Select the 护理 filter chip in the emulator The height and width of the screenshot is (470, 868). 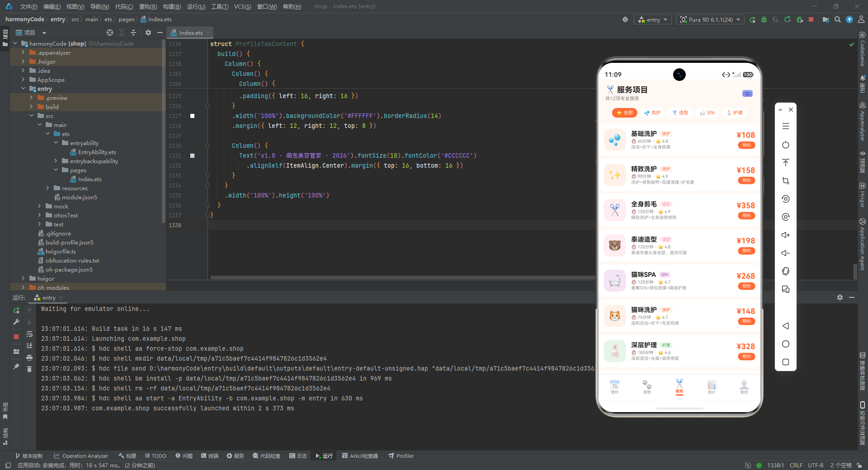click(x=735, y=113)
